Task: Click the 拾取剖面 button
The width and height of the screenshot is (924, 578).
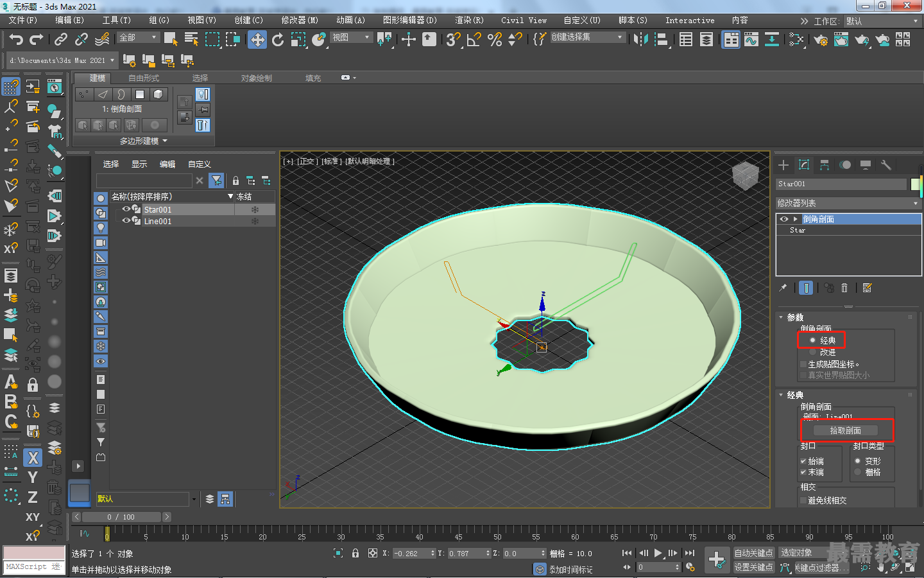Action: point(846,430)
